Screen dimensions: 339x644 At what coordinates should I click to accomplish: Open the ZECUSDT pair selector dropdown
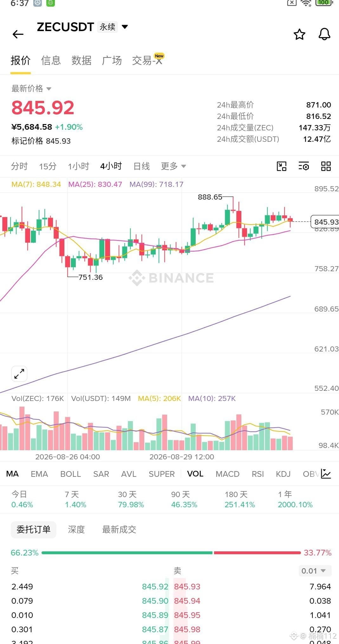(125, 27)
